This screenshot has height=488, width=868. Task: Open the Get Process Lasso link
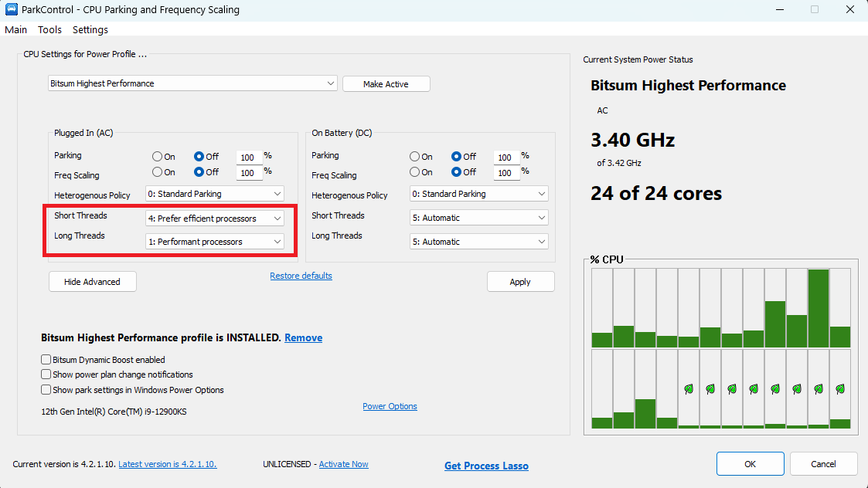[x=487, y=466]
